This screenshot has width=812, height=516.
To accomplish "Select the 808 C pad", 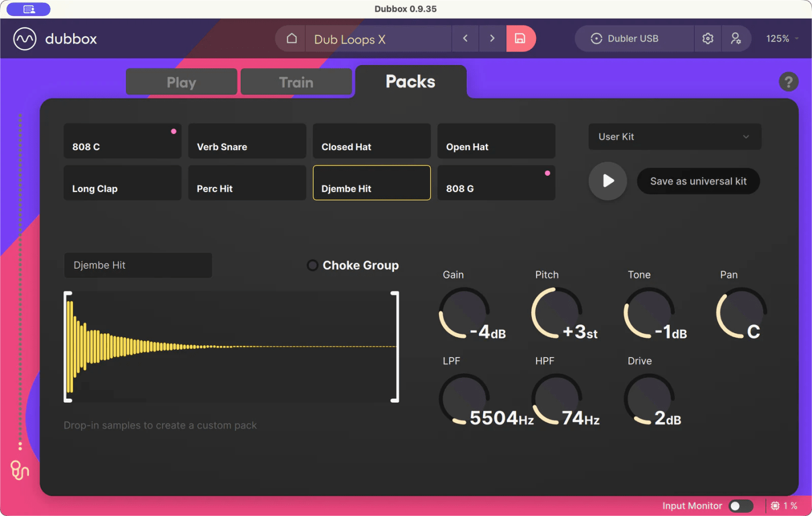I will [x=122, y=141].
